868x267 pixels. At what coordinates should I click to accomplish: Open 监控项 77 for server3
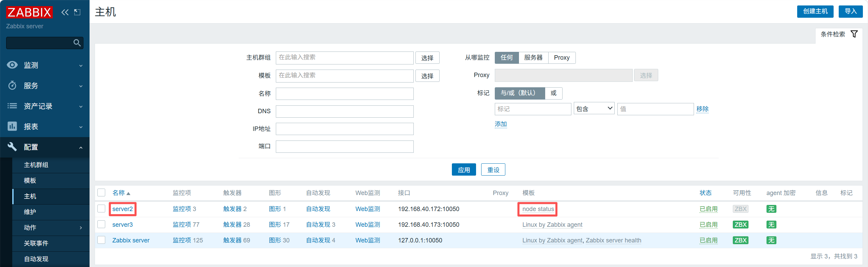pyautogui.click(x=186, y=225)
